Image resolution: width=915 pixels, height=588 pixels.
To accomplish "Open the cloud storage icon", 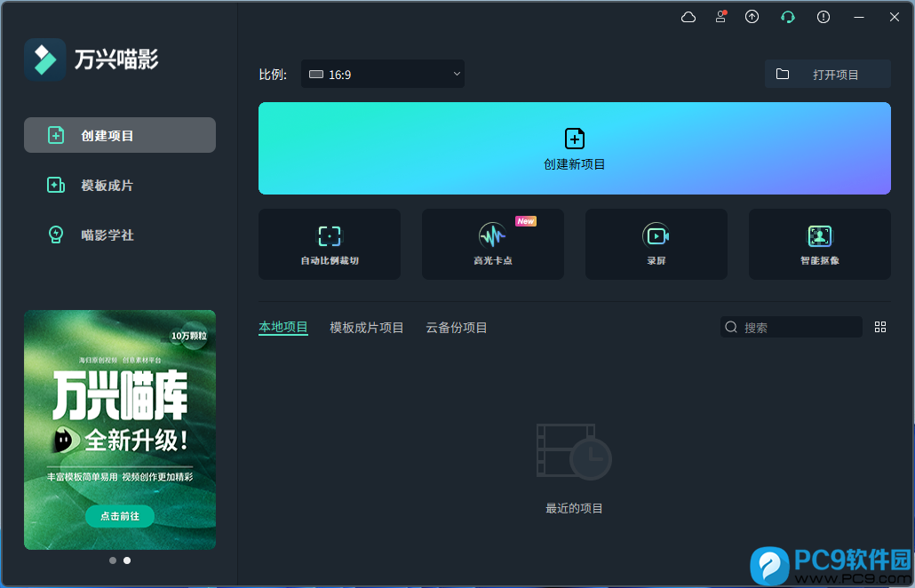I will (x=688, y=18).
